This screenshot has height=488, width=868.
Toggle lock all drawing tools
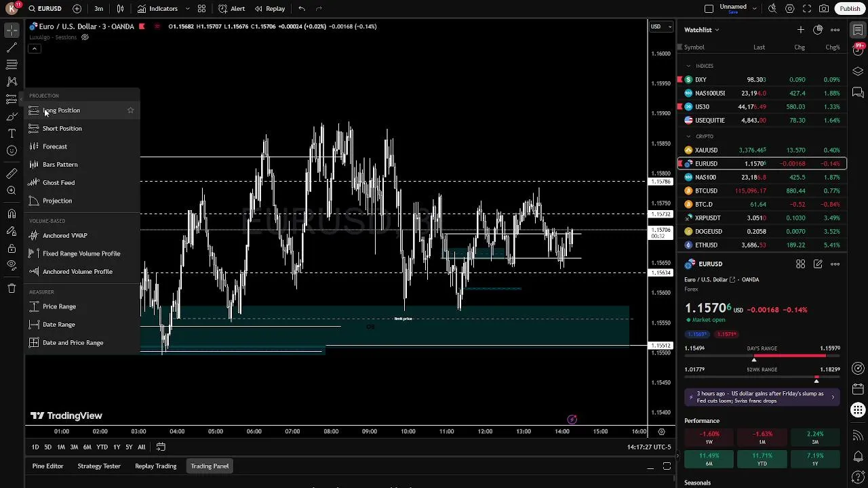tap(12, 248)
